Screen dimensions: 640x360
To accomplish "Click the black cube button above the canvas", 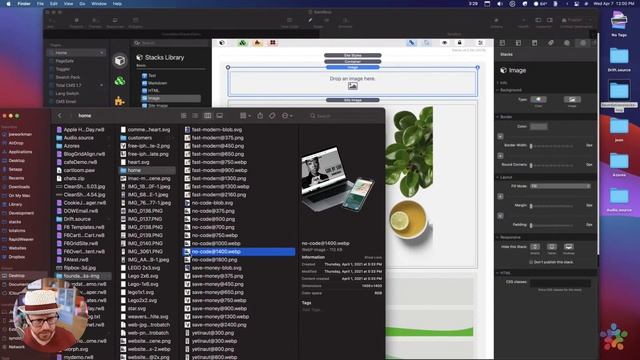I will pyautogui.click(x=222, y=43).
